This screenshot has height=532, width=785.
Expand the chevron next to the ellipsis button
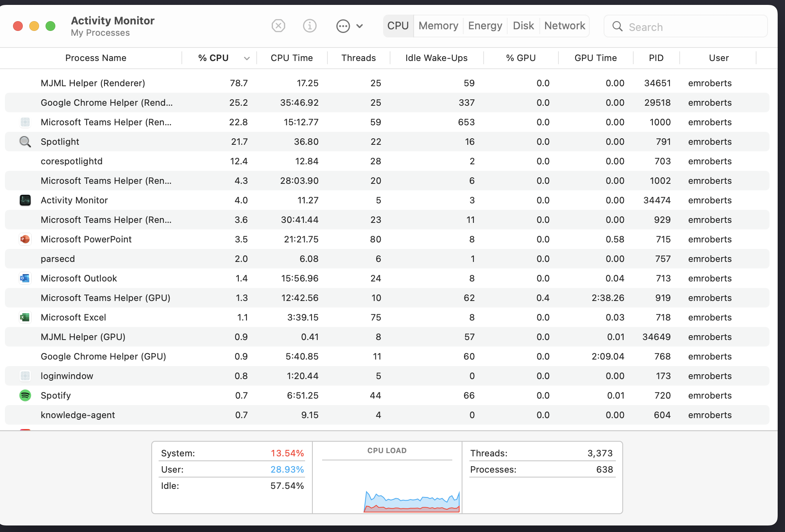click(360, 26)
